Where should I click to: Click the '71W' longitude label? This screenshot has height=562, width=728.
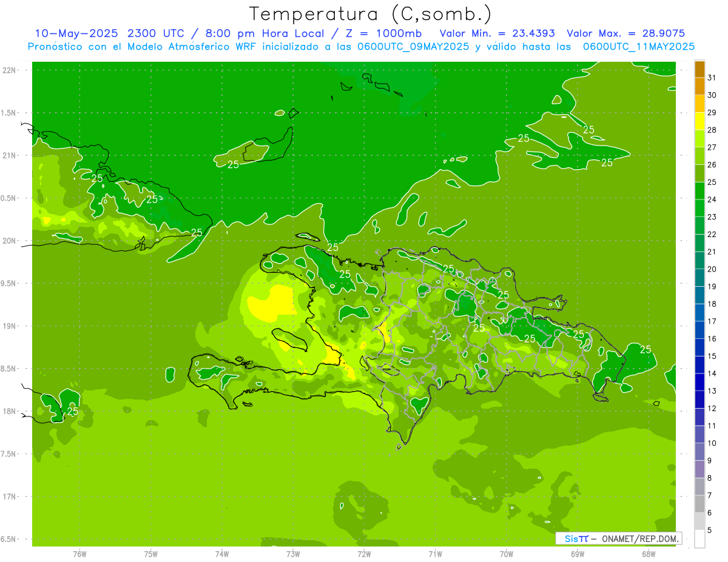(435, 554)
